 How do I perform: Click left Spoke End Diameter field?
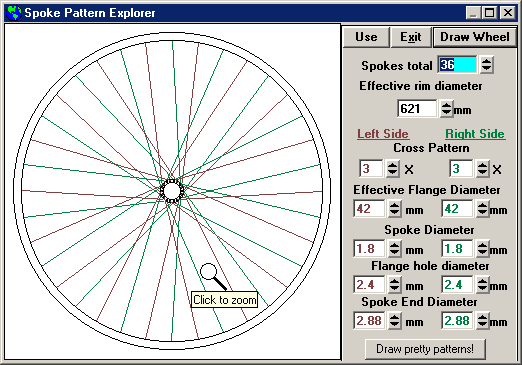[x=369, y=321]
